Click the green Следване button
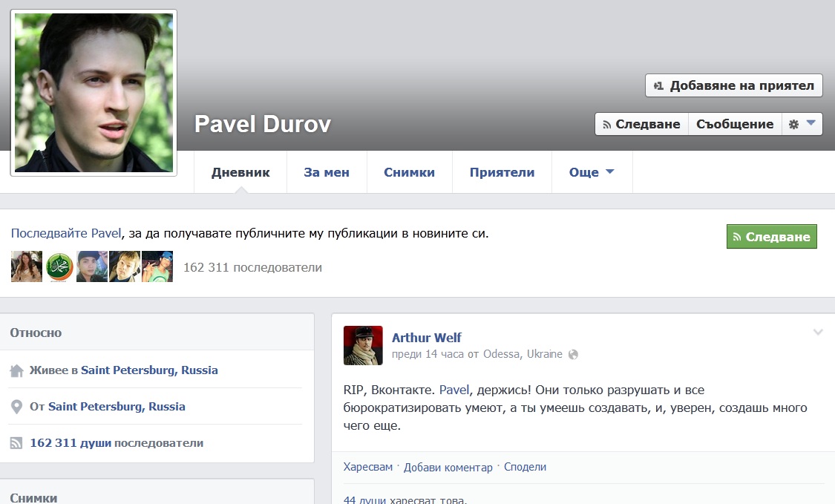The height and width of the screenshot is (504, 835). click(x=772, y=237)
